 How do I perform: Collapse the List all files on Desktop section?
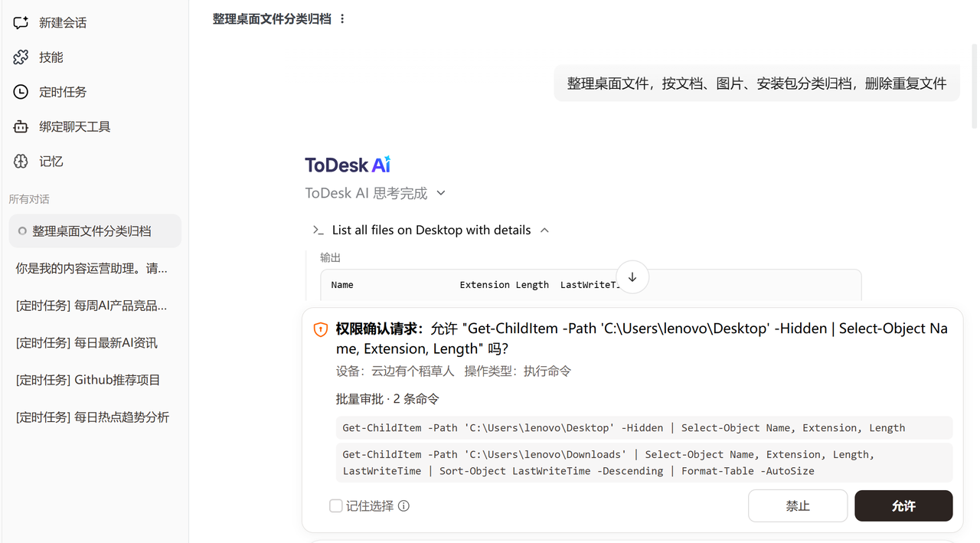(x=545, y=231)
